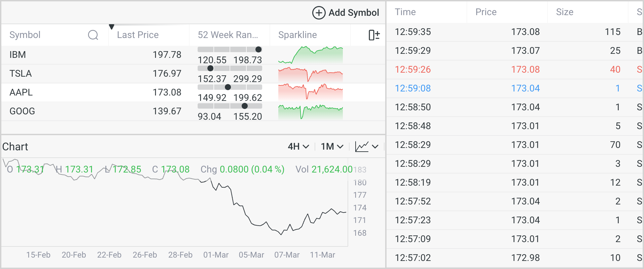Click the Price column header
This screenshot has height=269, width=644.
(x=486, y=12)
